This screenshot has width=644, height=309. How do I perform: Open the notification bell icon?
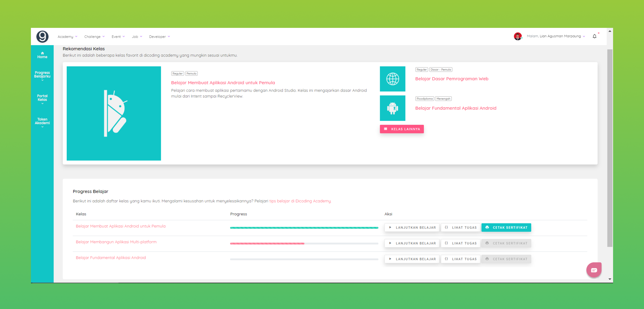[594, 37]
